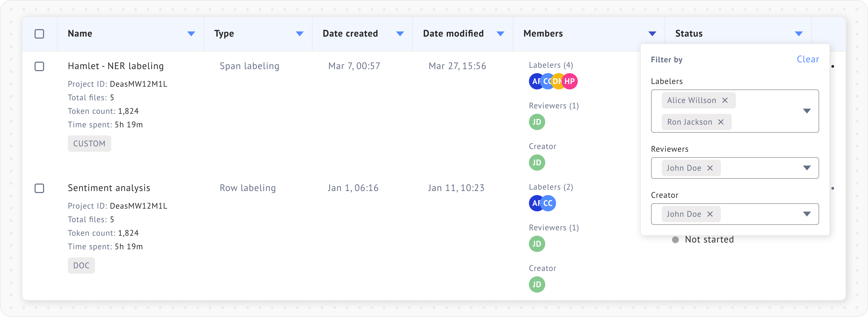The width and height of the screenshot is (868, 317).
Task: Select the Sentiment analysis row checkbox
Action: pos(39,188)
